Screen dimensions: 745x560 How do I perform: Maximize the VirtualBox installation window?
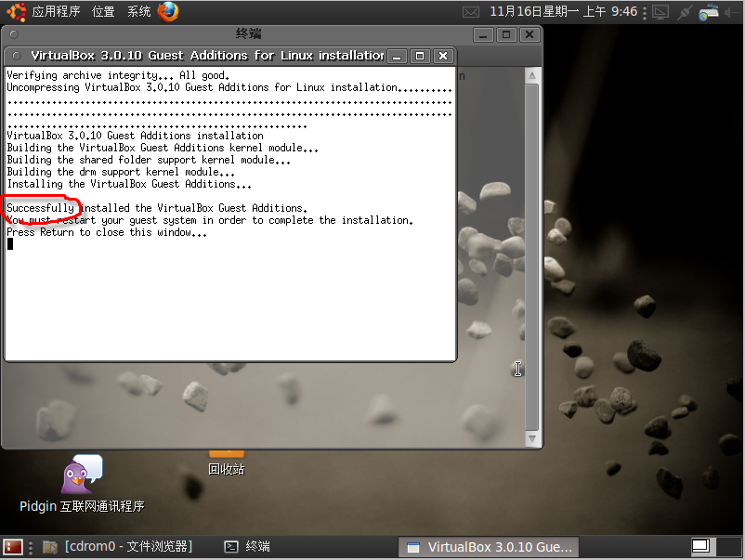tap(420, 56)
